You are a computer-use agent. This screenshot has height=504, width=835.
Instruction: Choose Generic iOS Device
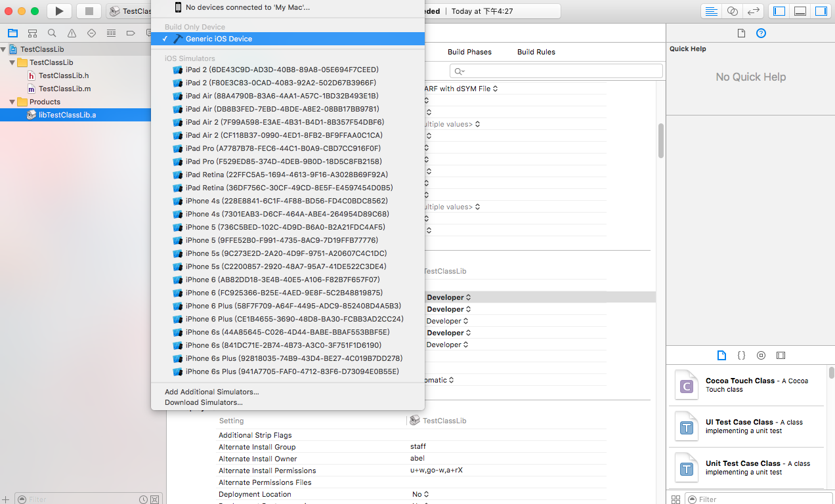(288, 39)
